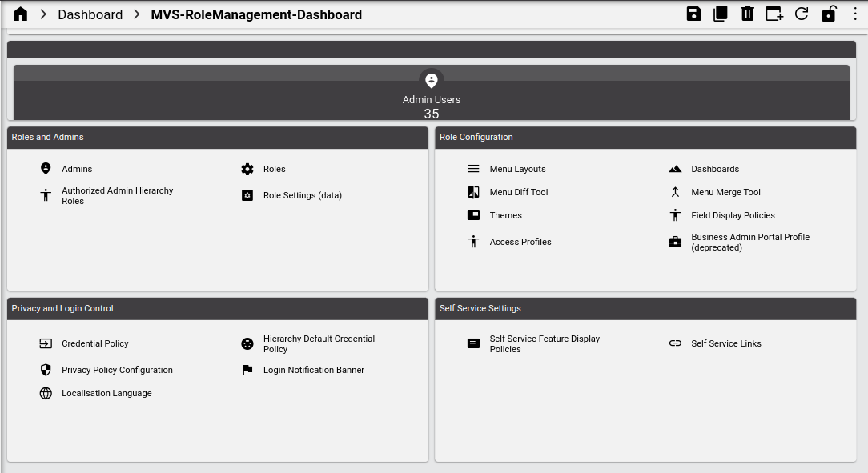Click the add new tab icon

[774, 14]
